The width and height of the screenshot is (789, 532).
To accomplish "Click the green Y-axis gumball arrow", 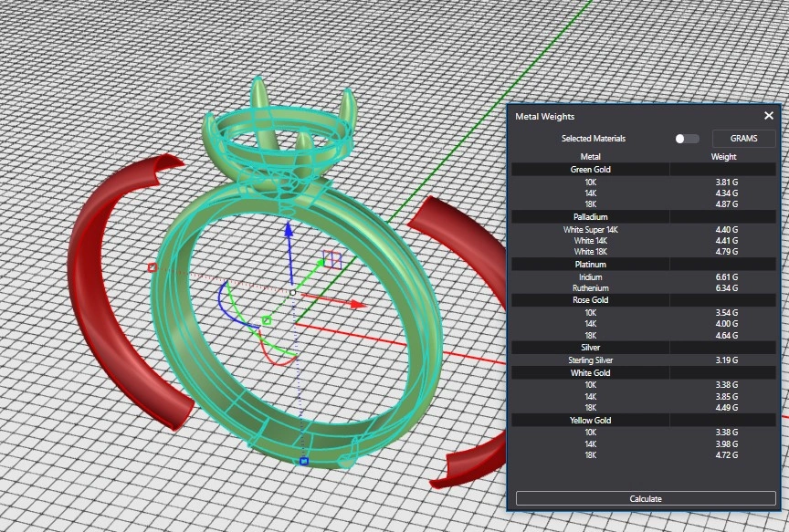I will [x=319, y=264].
